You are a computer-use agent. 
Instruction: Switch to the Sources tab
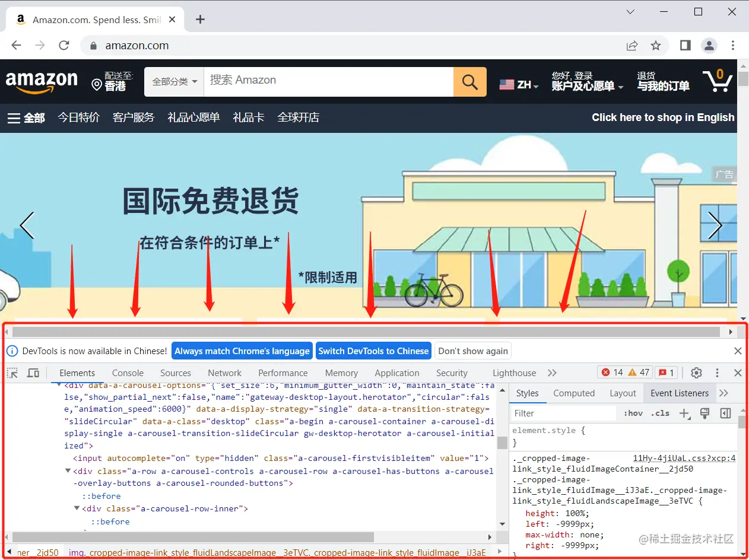pos(176,373)
